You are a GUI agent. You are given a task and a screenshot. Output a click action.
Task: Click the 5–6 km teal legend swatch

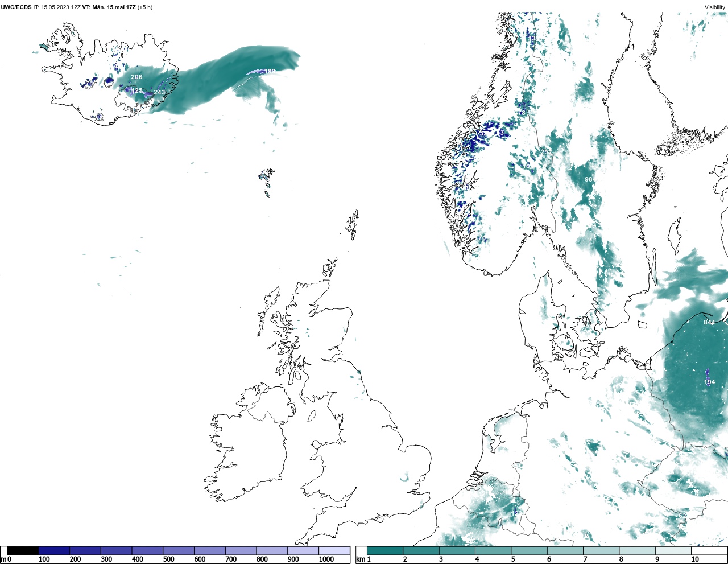point(529,550)
